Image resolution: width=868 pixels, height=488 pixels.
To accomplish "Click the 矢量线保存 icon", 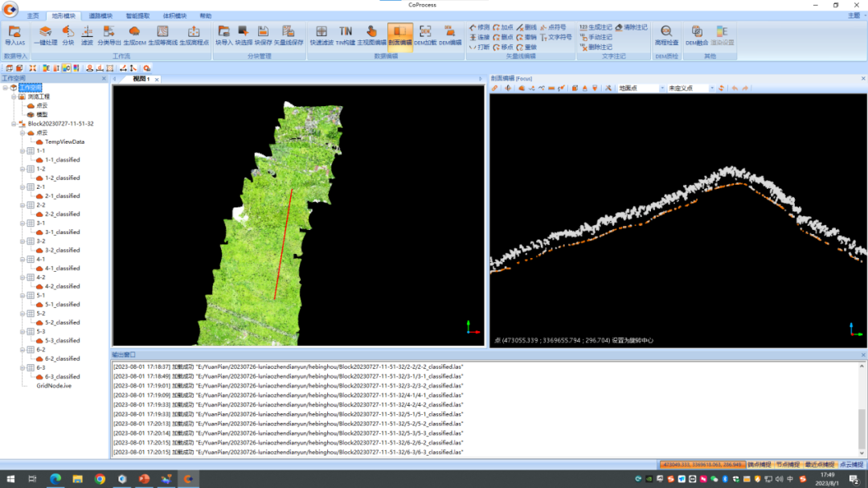I will [x=289, y=35].
